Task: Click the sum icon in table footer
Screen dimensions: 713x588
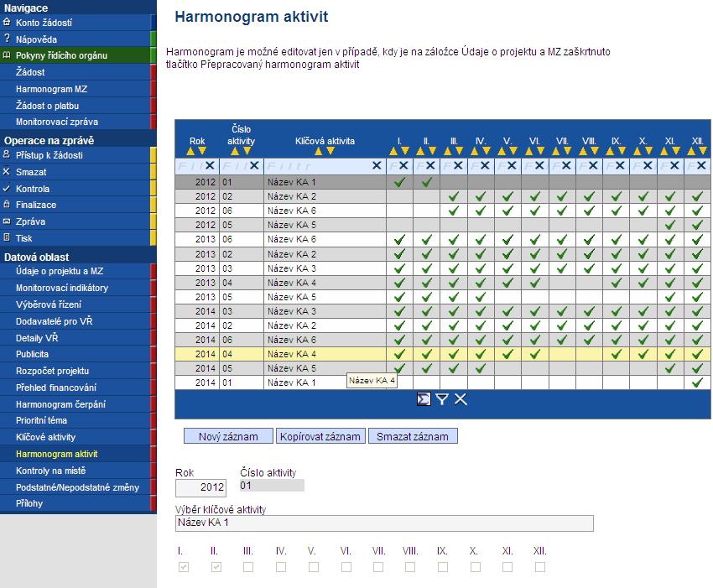Action: click(424, 399)
